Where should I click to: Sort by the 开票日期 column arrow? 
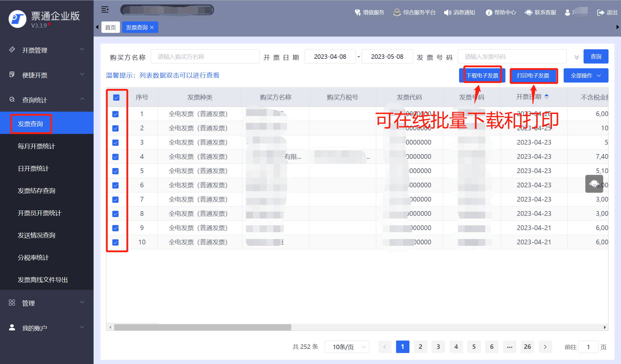(x=546, y=96)
